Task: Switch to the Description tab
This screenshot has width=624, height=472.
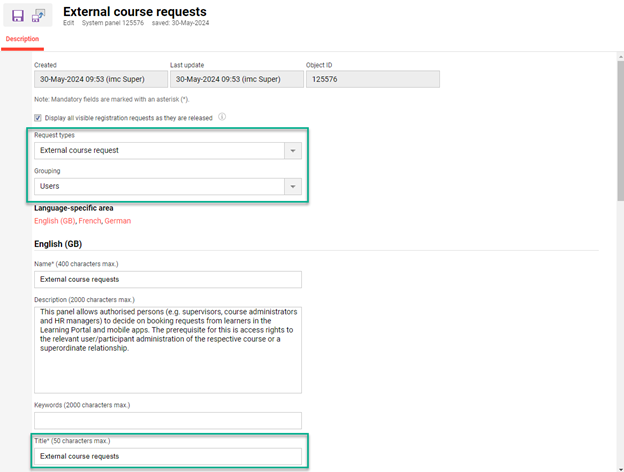Action: click(x=22, y=40)
